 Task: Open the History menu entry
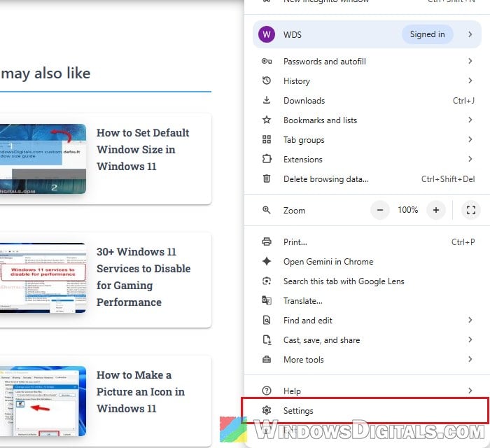coord(367,81)
